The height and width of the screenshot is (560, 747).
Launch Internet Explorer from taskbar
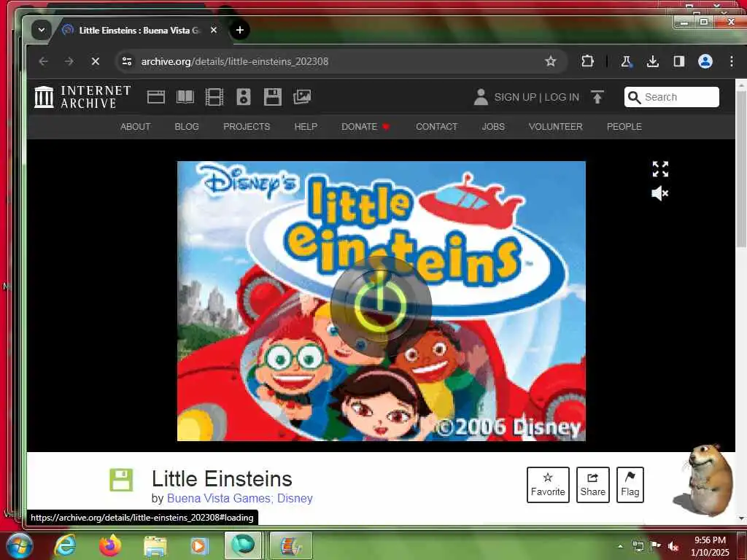click(65, 545)
